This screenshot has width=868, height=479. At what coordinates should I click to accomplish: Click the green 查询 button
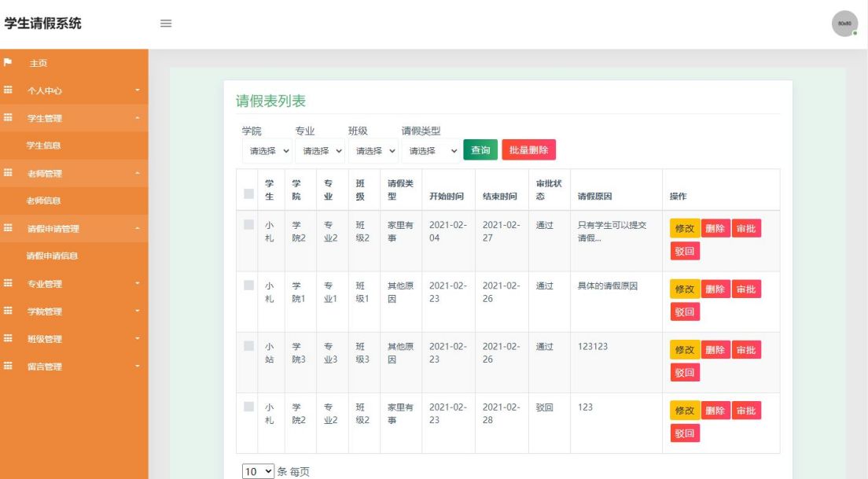tap(480, 150)
